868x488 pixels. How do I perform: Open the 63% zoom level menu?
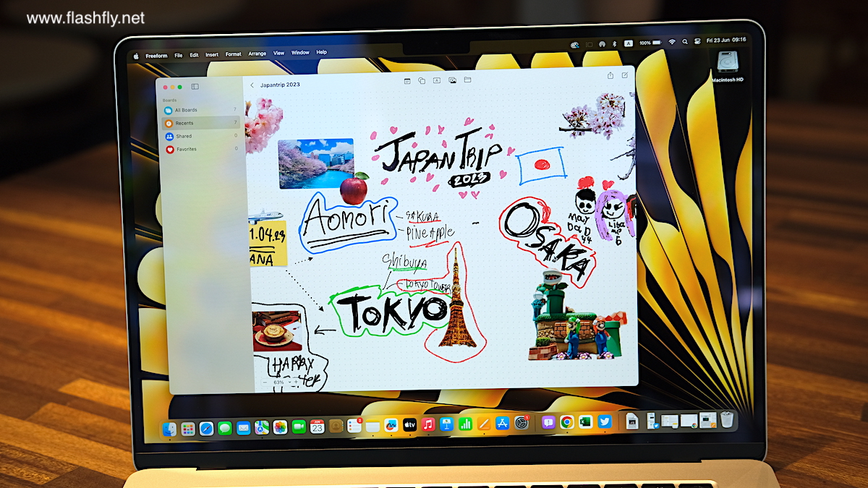pyautogui.click(x=278, y=382)
